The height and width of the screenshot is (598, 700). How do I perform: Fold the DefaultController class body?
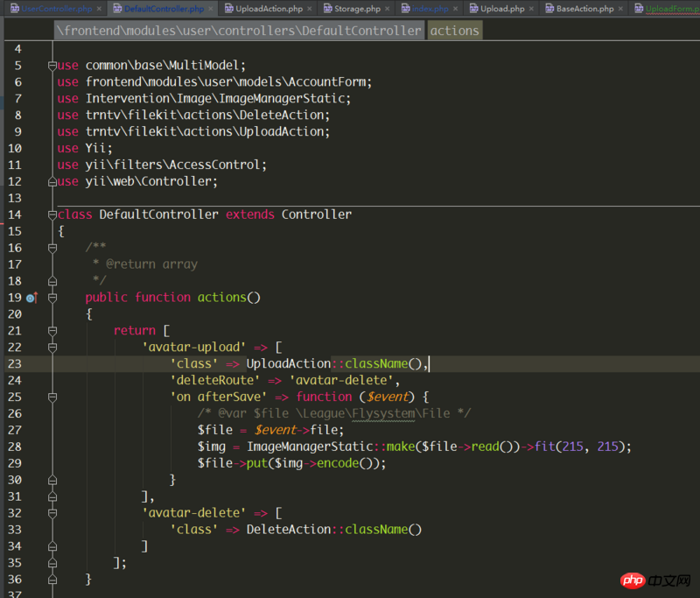[x=52, y=215]
